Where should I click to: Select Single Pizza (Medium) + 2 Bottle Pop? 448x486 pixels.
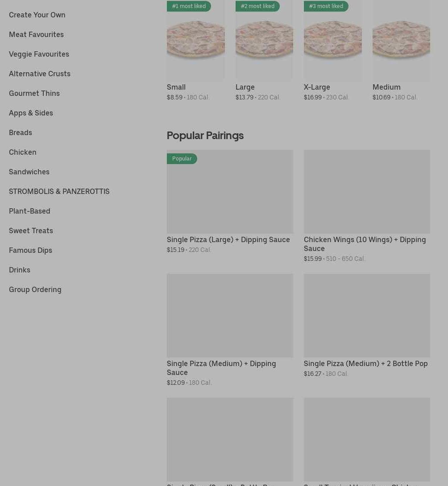pos(367,316)
